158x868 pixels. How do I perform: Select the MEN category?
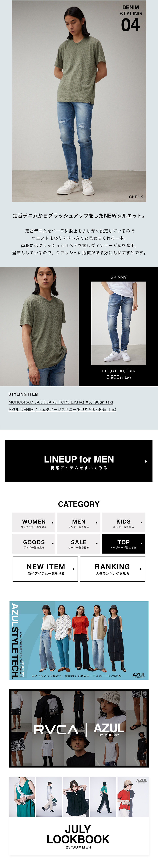coord(79,522)
